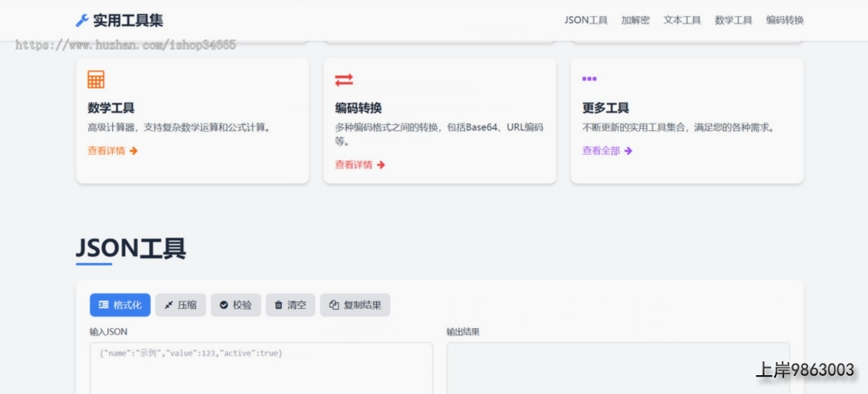Clear input with the 清空 button
This screenshot has width=868, height=394.
coord(290,305)
